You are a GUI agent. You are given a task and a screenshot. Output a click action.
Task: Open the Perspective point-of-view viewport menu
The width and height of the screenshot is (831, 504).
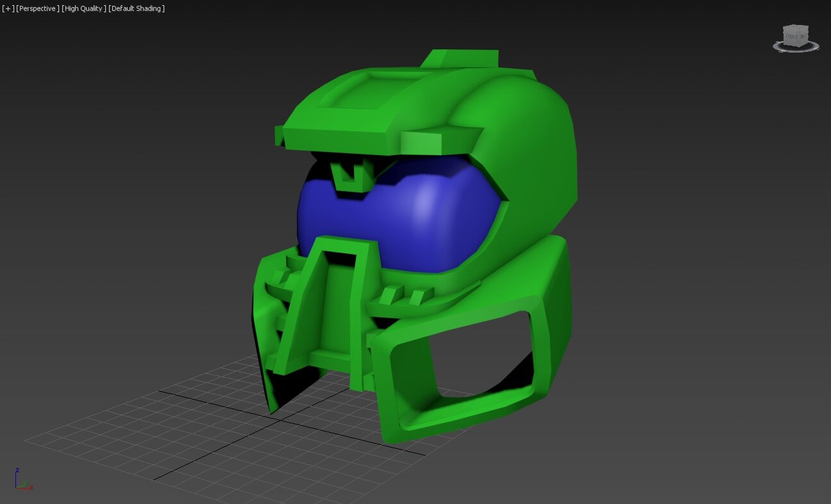pos(37,8)
